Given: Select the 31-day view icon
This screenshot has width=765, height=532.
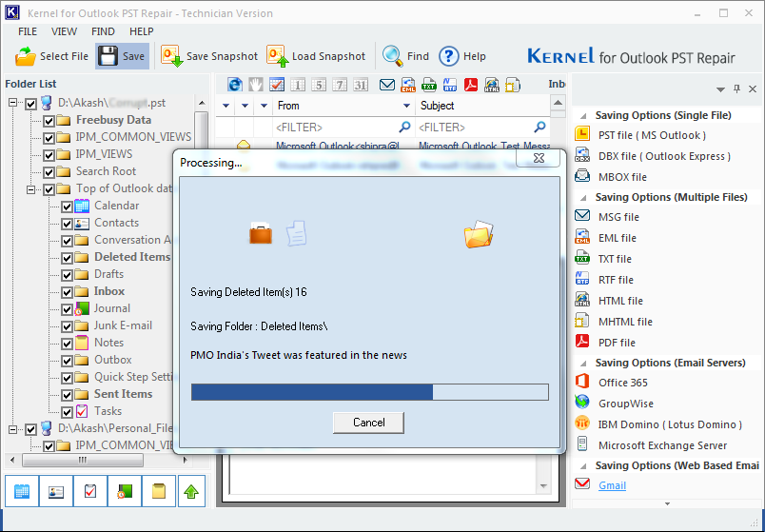Looking at the screenshot, I should coord(361,85).
